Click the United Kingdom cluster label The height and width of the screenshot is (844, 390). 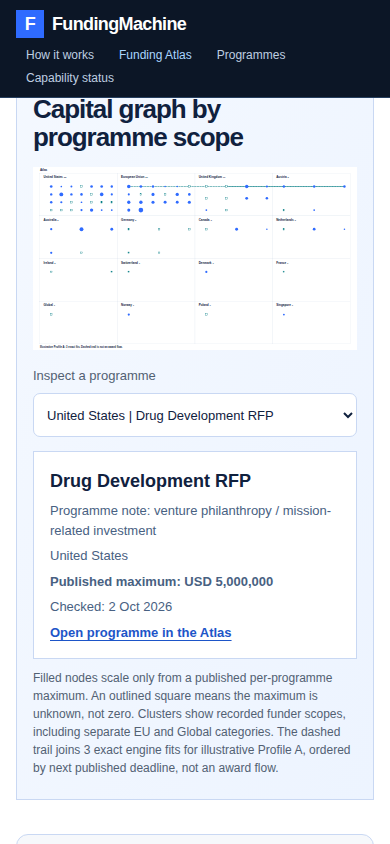point(211,177)
